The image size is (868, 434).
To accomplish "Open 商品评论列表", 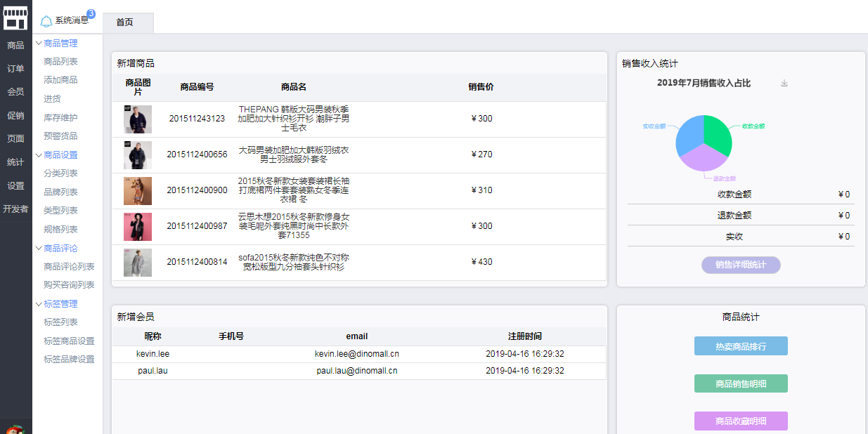I will 69,267.
